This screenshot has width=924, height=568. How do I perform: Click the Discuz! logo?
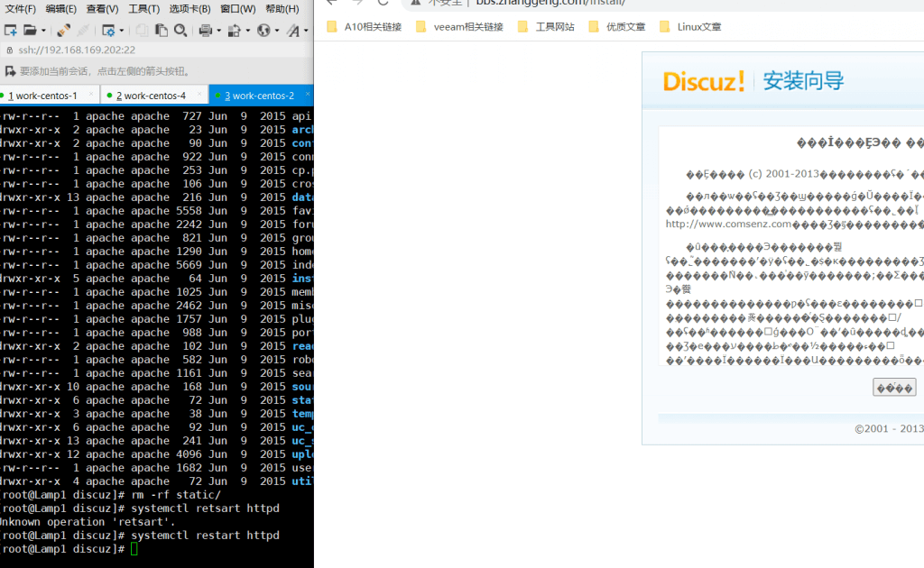(704, 81)
